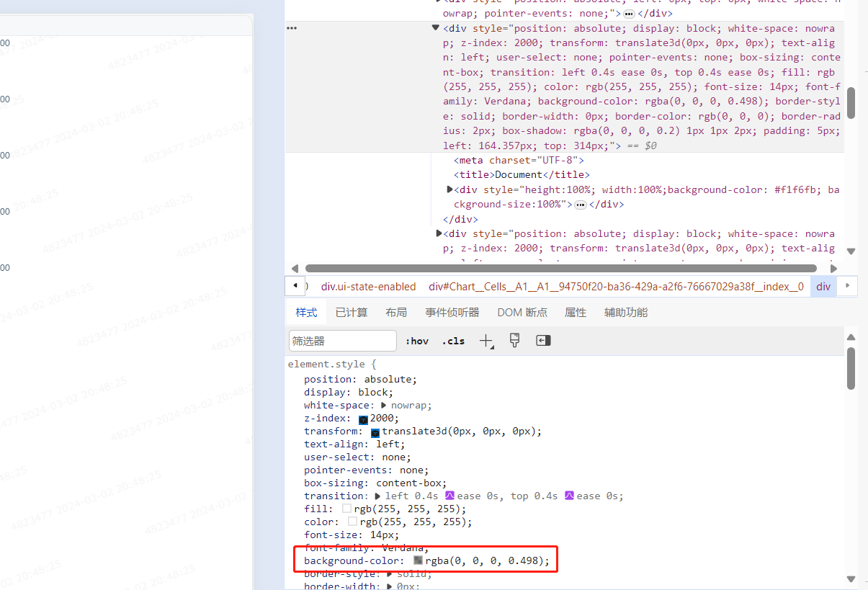The width and height of the screenshot is (868, 590).
Task: Select the meta charset UTF-8 node
Action: [x=519, y=160]
